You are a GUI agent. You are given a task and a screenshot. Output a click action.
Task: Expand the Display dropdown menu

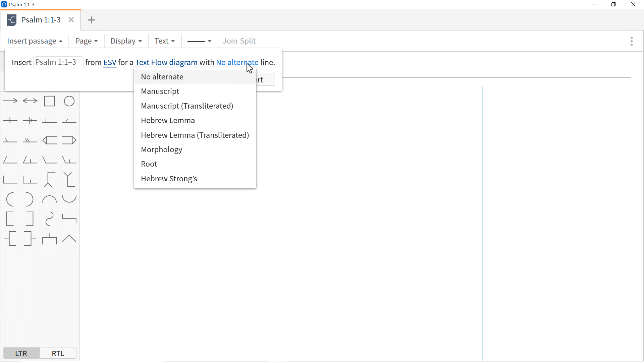[126, 41]
